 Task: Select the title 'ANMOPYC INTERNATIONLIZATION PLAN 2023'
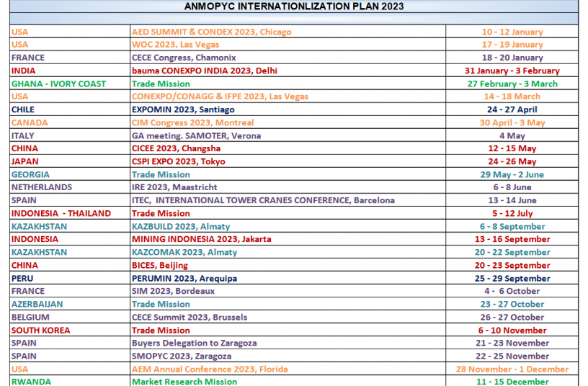294,6
